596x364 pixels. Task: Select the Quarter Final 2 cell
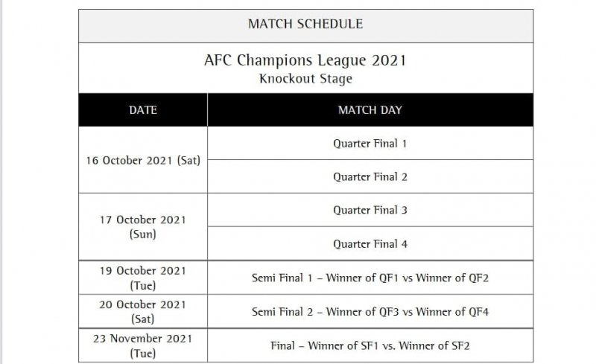pyautogui.click(x=370, y=177)
